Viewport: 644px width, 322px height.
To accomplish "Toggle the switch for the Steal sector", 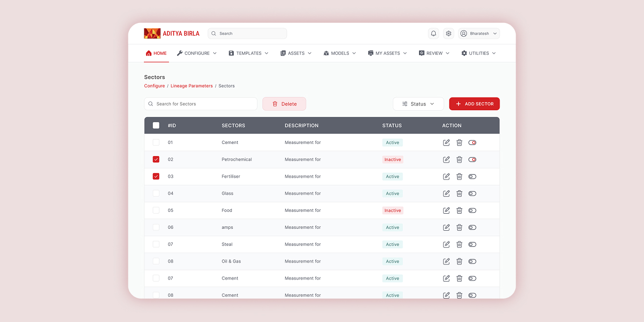I will [x=472, y=244].
